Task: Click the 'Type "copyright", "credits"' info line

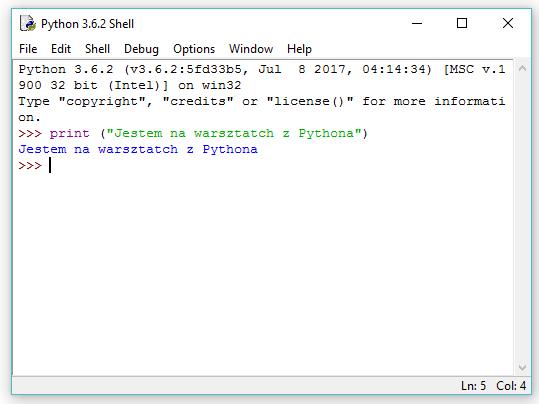Action: click(262, 101)
